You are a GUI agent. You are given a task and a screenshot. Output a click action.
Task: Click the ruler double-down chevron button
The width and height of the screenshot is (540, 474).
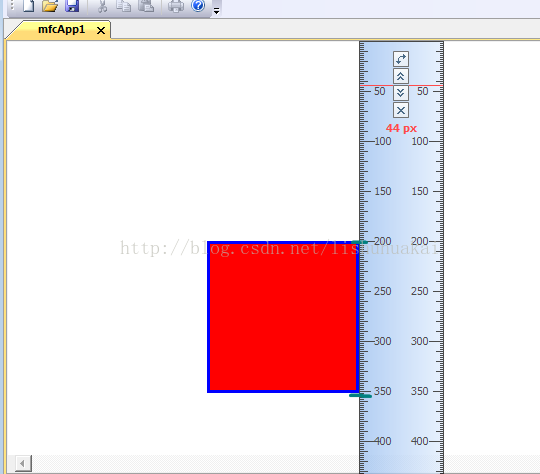click(x=401, y=93)
